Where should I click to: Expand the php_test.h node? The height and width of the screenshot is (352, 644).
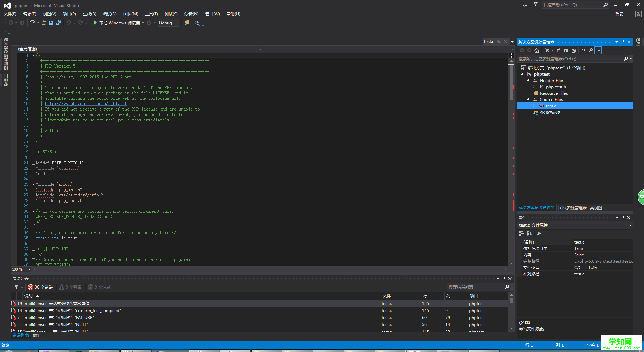(x=534, y=87)
